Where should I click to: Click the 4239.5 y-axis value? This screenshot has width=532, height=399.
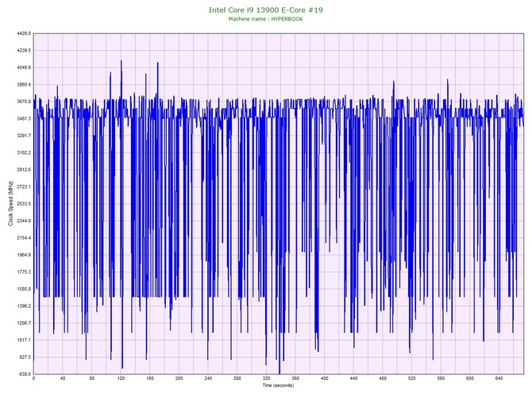pyautogui.click(x=24, y=51)
